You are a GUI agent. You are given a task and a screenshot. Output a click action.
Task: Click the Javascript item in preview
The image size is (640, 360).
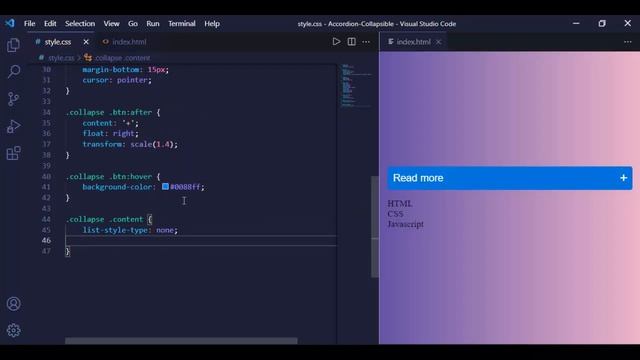(405, 224)
